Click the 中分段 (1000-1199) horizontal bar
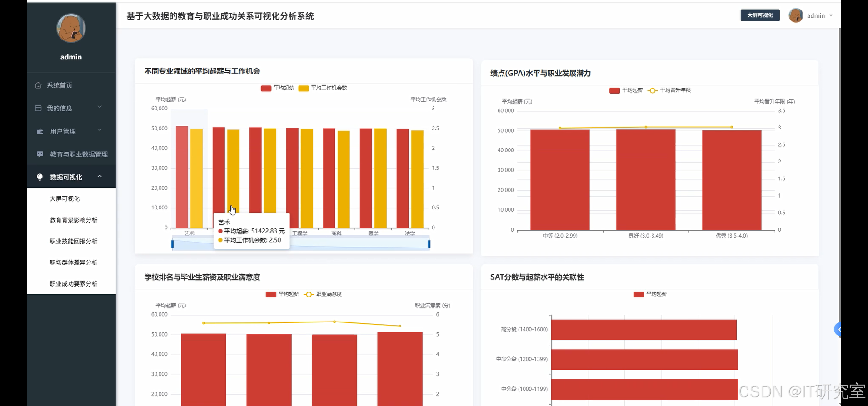The height and width of the screenshot is (406, 868). click(x=644, y=389)
